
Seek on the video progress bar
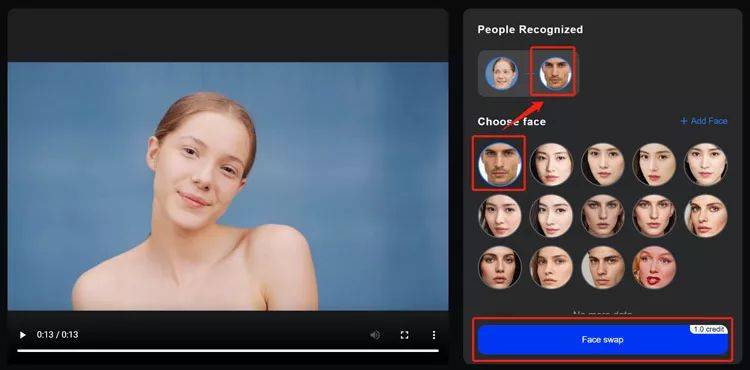tap(228, 350)
